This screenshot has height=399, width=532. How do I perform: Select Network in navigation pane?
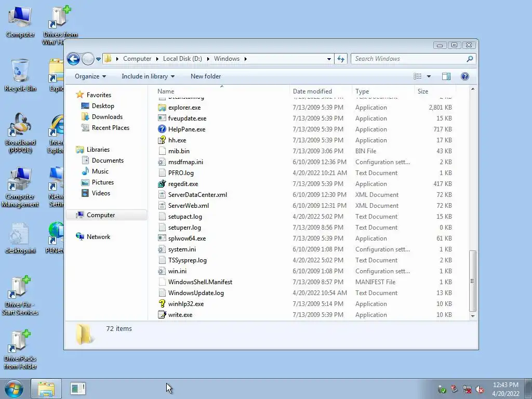(98, 237)
